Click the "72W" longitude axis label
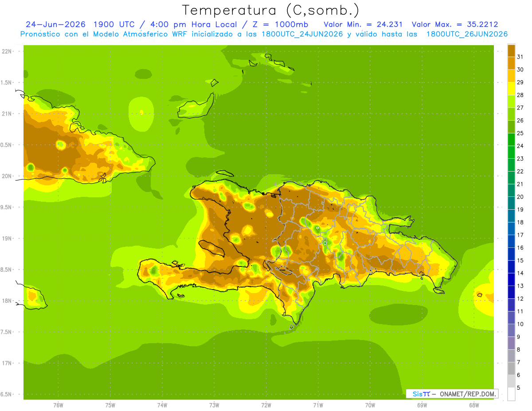 pos(266,405)
